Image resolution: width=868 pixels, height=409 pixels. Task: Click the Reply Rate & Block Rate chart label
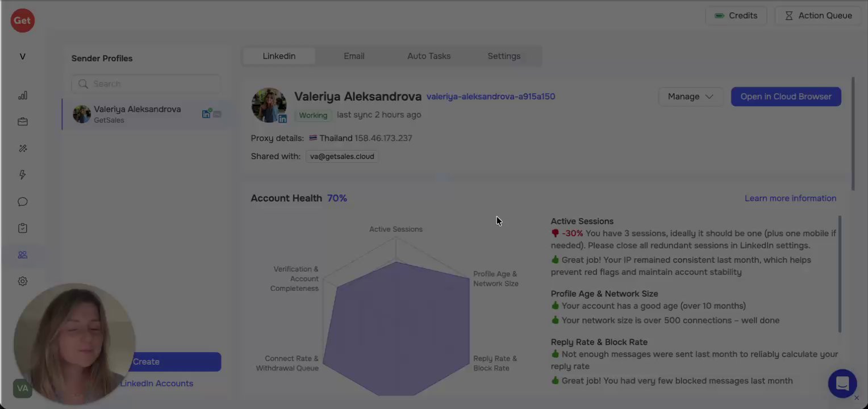495,364
